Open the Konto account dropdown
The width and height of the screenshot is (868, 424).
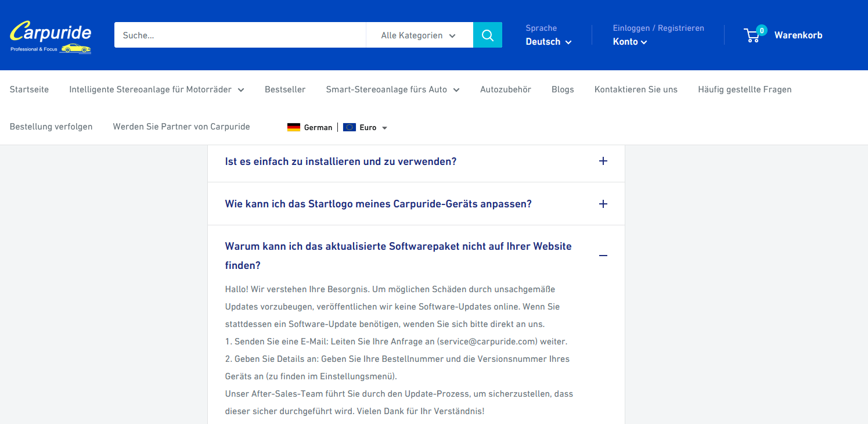(630, 42)
